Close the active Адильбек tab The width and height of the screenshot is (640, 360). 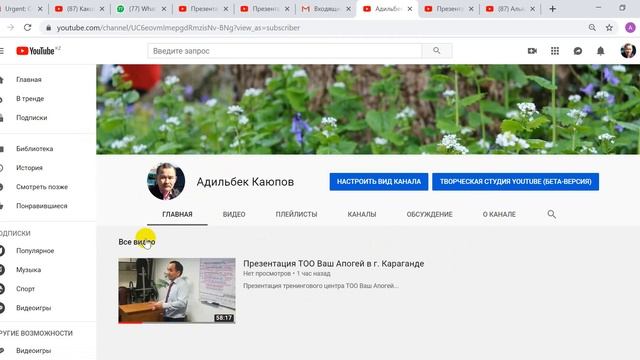[410, 9]
